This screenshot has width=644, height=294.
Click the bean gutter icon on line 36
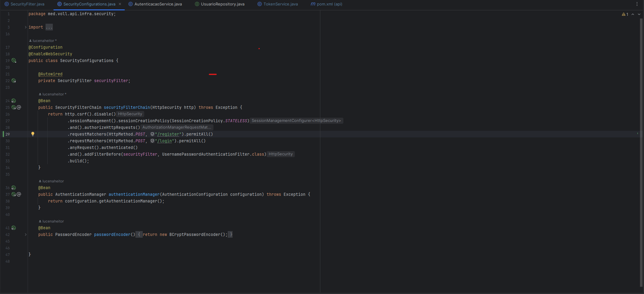tap(14, 188)
